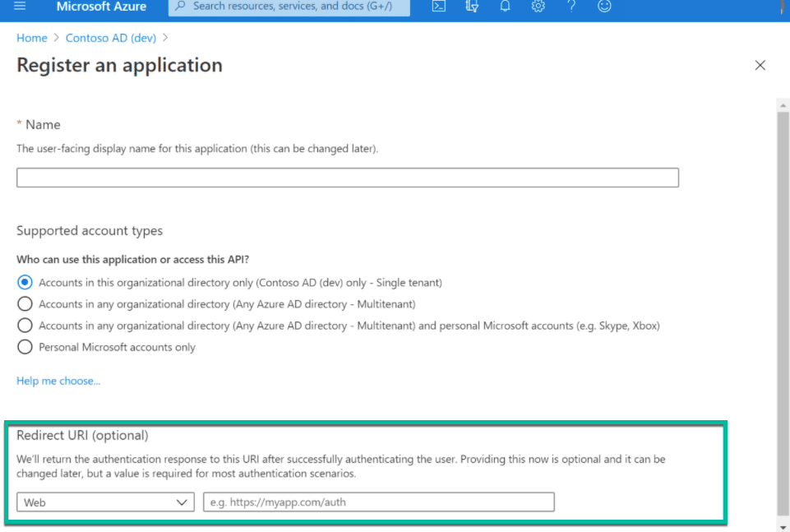
Task: Focus the Redirect URI input box
Action: tap(379, 502)
